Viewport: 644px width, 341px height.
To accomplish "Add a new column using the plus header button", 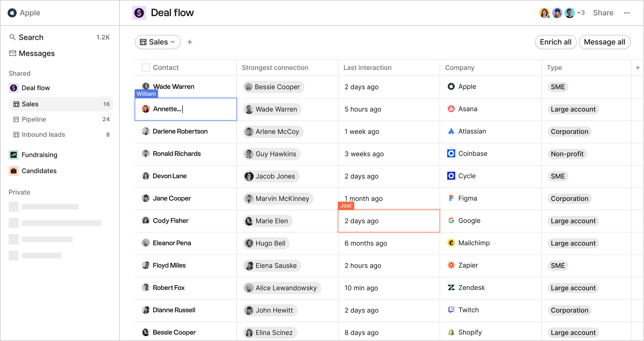I will 638,68.
